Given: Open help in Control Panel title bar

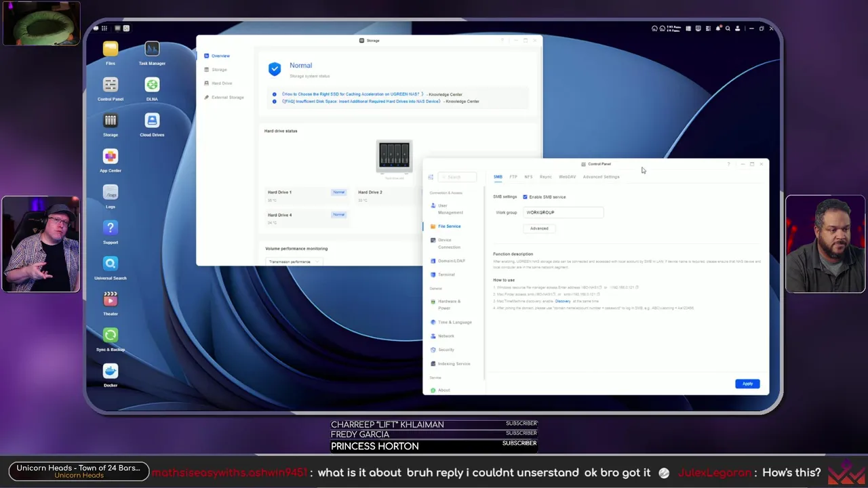Looking at the screenshot, I should tap(728, 164).
